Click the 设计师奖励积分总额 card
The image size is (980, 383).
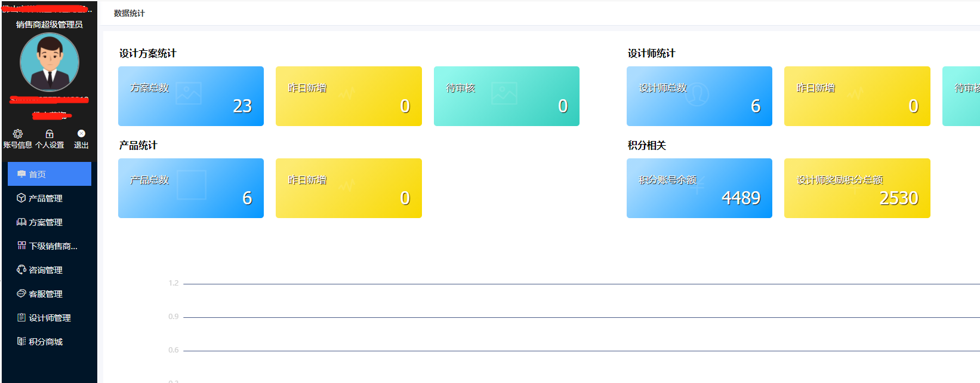[x=857, y=188]
